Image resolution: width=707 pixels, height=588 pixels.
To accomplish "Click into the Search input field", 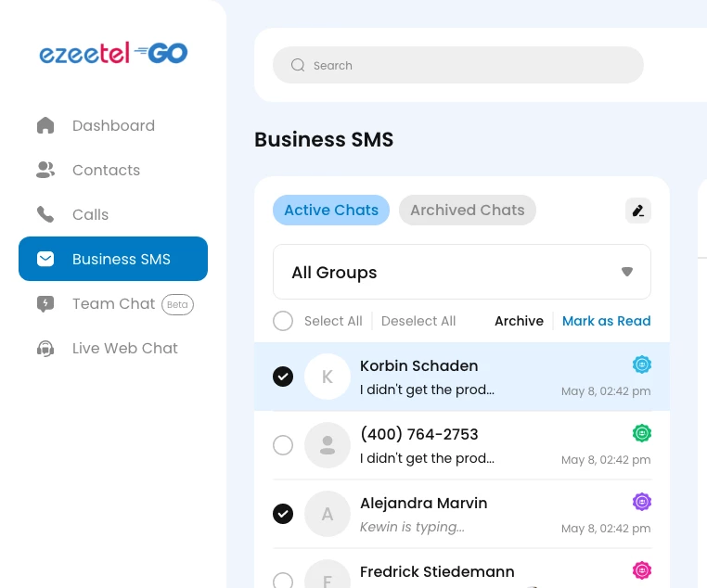I will (x=464, y=65).
